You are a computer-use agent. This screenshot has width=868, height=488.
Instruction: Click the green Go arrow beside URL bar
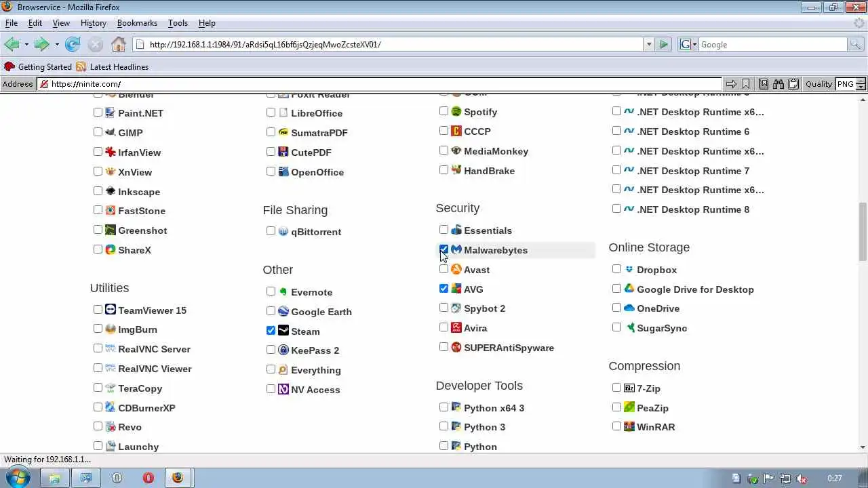[664, 45]
